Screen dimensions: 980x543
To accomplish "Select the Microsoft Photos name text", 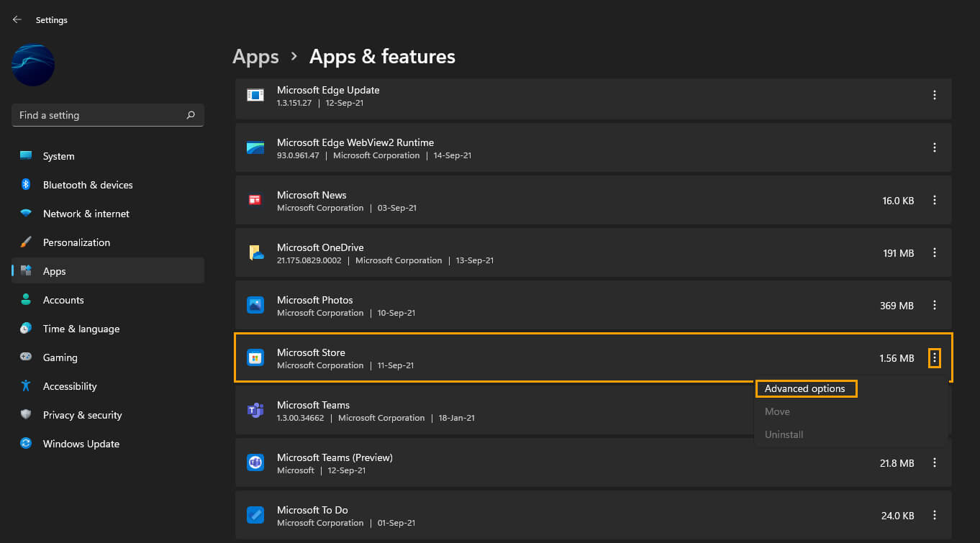I will click(x=315, y=300).
